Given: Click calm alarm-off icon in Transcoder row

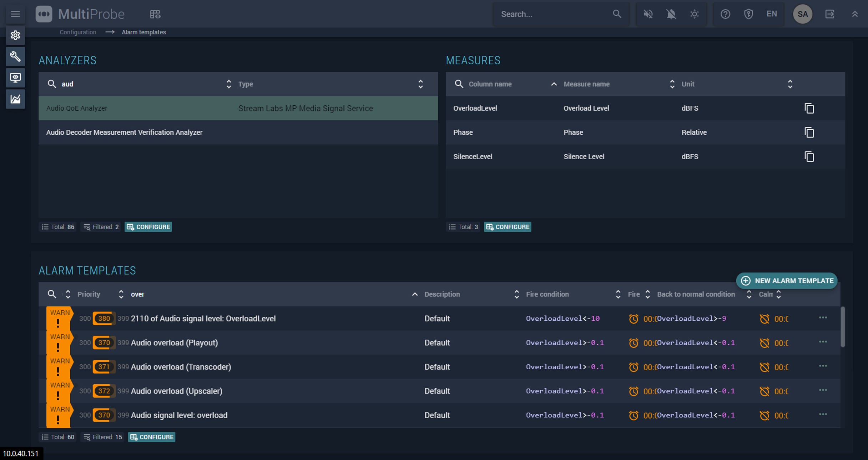Looking at the screenshot, I should coord(764,367).
